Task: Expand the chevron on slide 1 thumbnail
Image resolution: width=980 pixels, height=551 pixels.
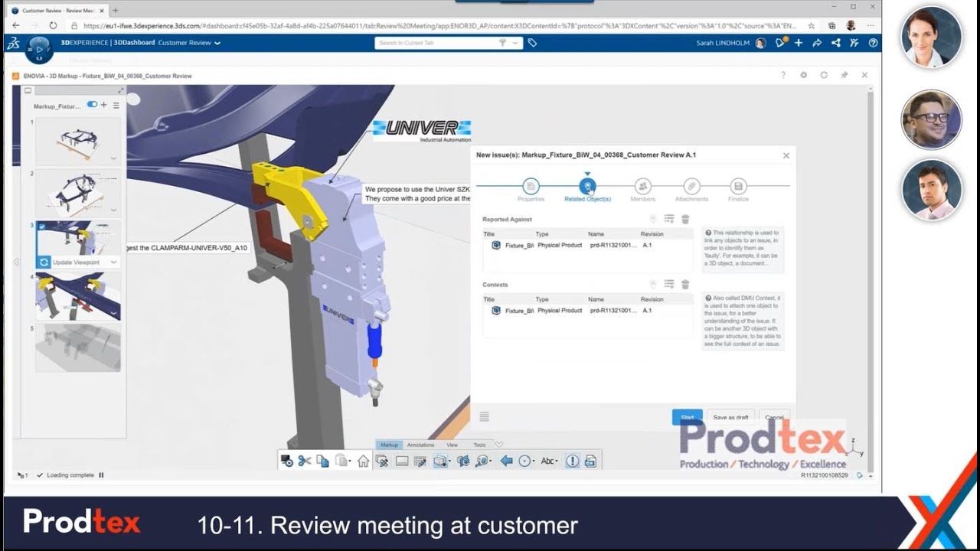Action: click(x=114, y=158)
